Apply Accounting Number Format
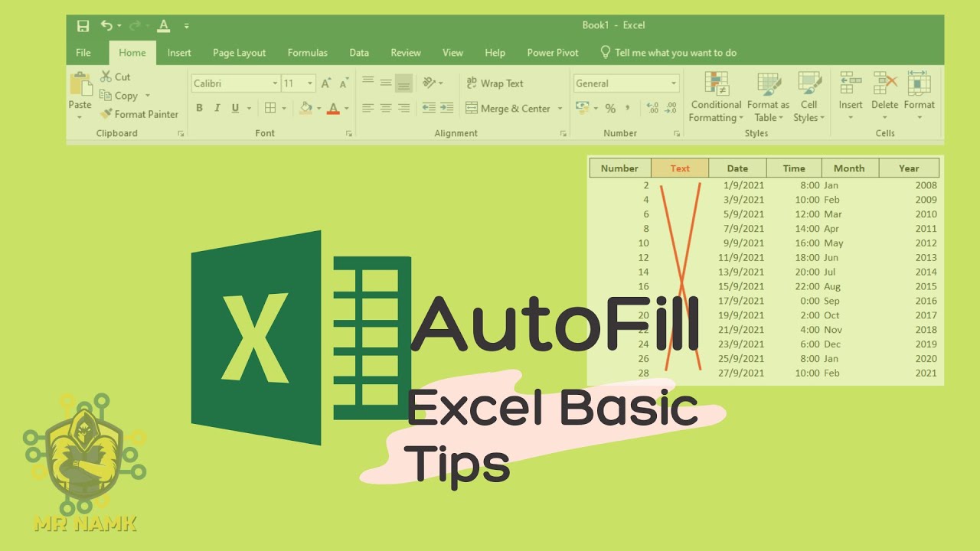Viewport: 980px width, 551px height. 583,108
